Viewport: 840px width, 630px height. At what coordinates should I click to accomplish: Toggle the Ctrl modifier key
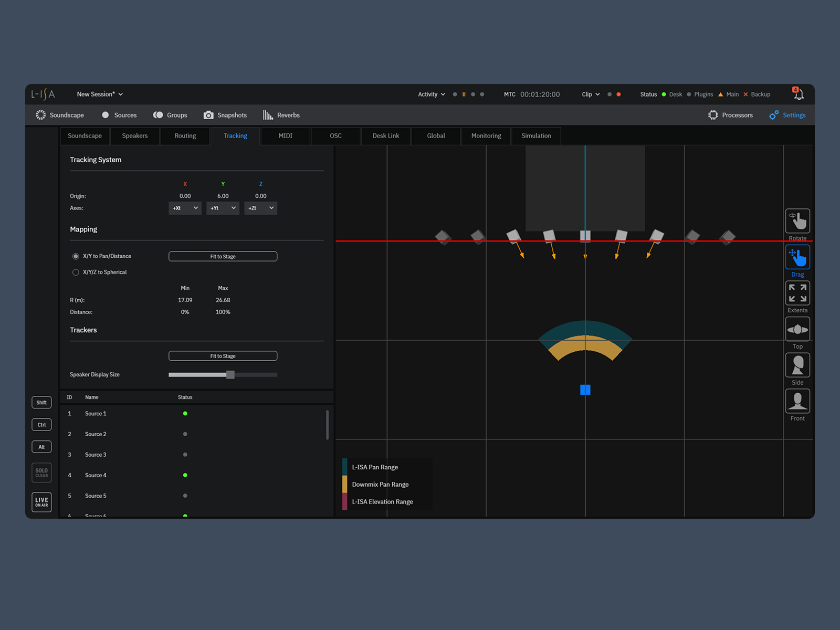pos(41,425)
